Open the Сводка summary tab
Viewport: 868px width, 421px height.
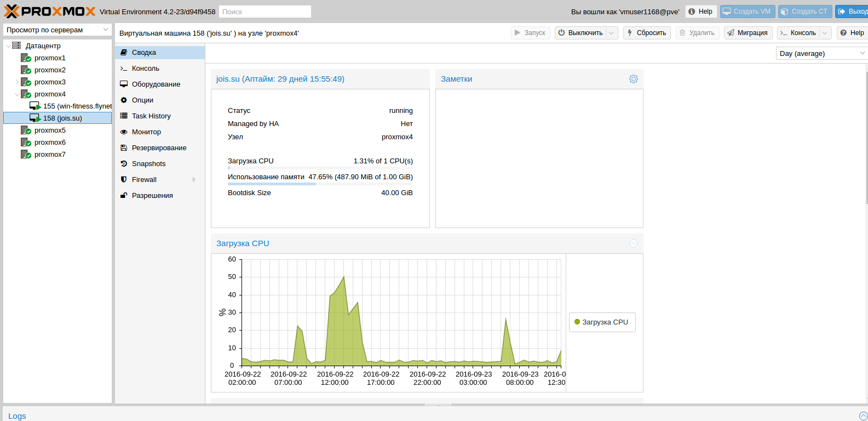tap(160, 53)
